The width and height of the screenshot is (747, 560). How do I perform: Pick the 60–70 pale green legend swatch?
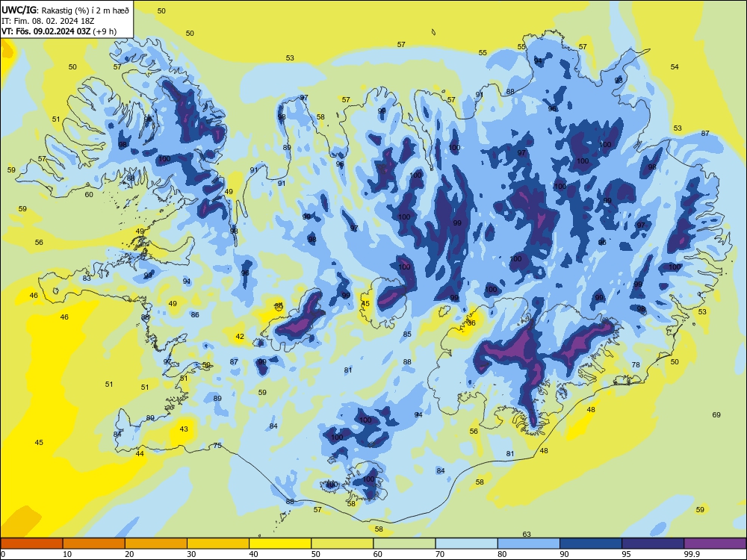pos(404,544)
